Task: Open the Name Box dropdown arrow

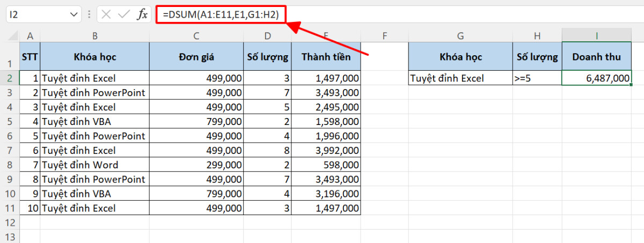Action: point(74,14)
